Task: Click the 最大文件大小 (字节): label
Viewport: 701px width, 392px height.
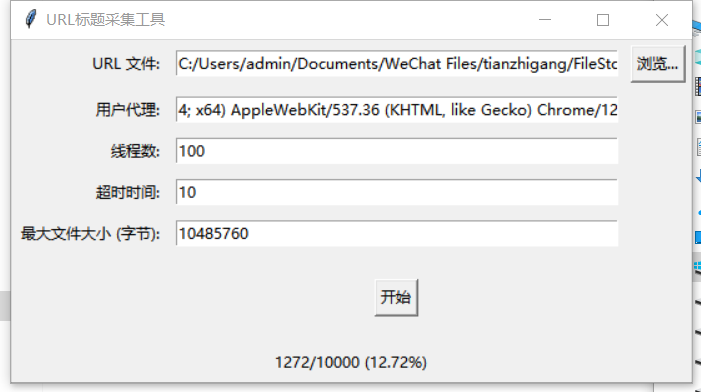Action: [x=90, y=234]
